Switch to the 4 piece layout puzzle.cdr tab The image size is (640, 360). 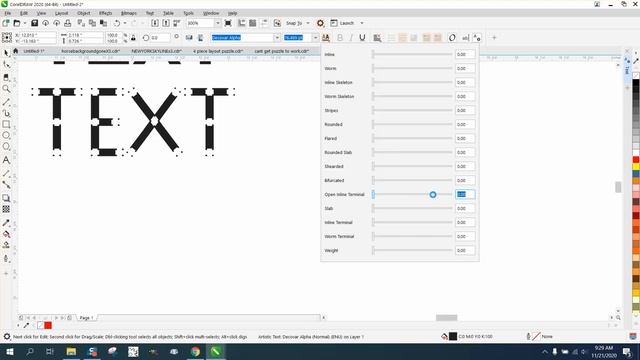(x=218, y=51)
